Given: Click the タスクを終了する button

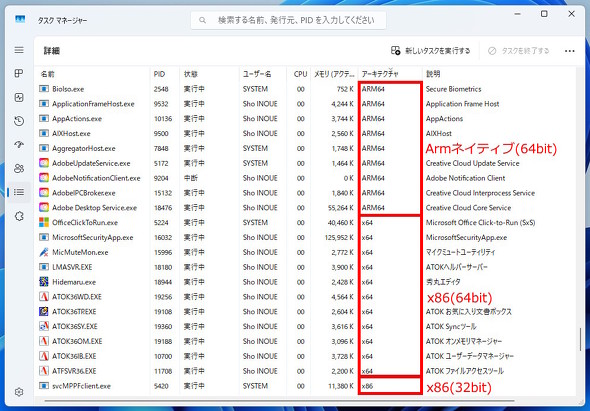Looking at the screenshot, I should (519, 51).
